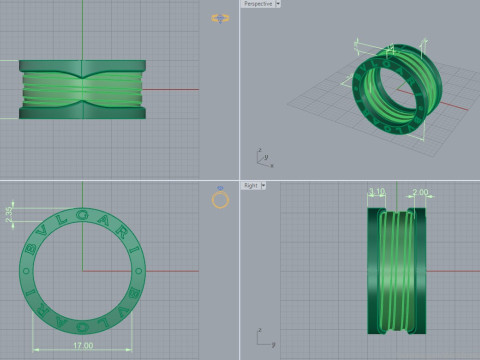
Task: Select the 3.10 dimension text
Action: click(377, 192)
